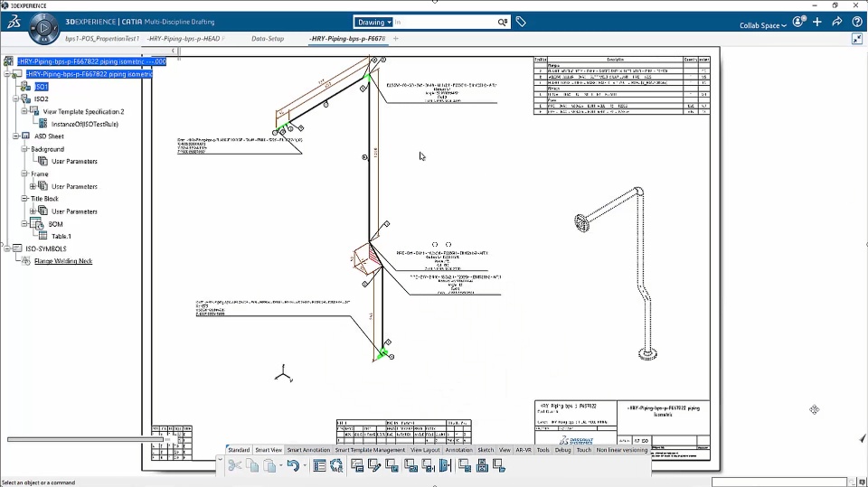Screen dimensions: 868x487
Task: Select Table.1 in the tree
Action: (61, 237)
